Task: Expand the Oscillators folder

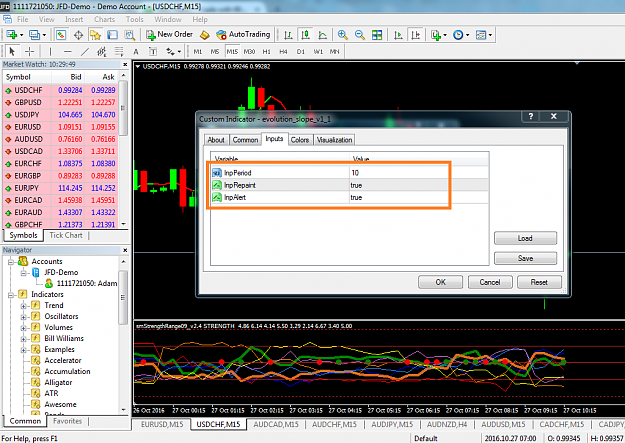Action: (23, 317)
